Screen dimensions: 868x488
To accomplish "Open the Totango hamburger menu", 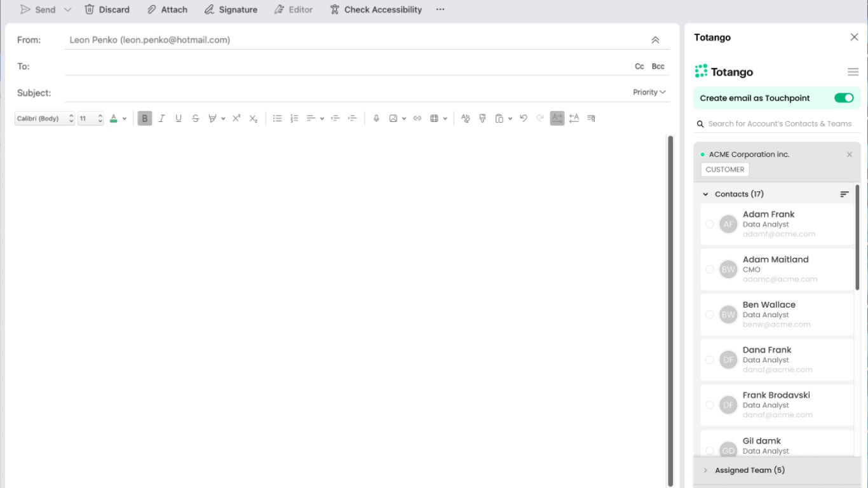I will coord(853,72).
